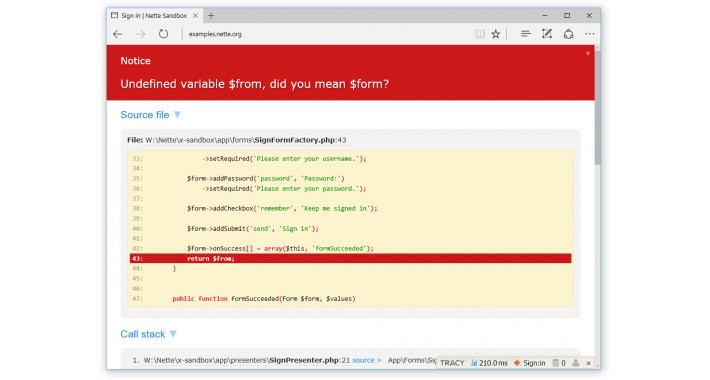Open reading view book icon
This screenshot has height=380, width=710.
tap(480, 34)
